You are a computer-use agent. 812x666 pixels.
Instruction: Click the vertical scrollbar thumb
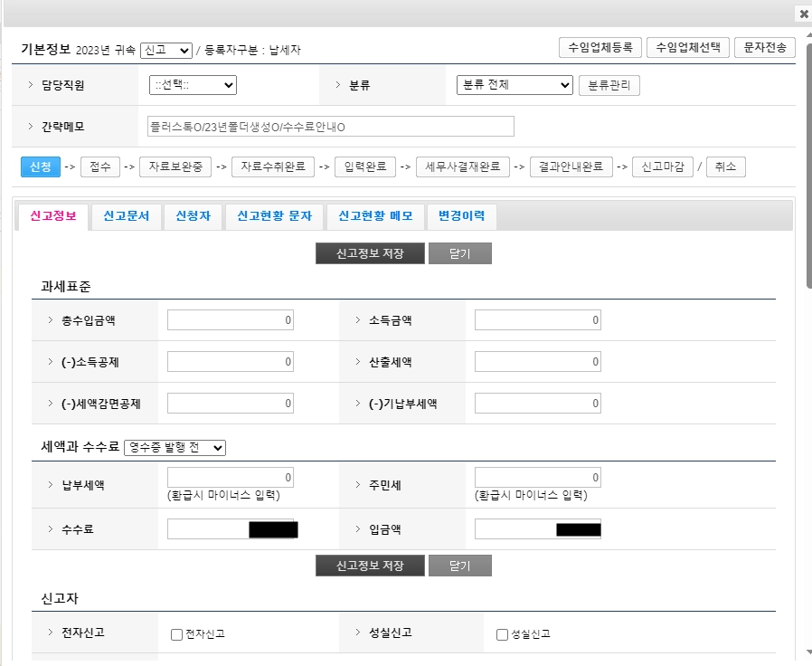(x=809, y=166)
